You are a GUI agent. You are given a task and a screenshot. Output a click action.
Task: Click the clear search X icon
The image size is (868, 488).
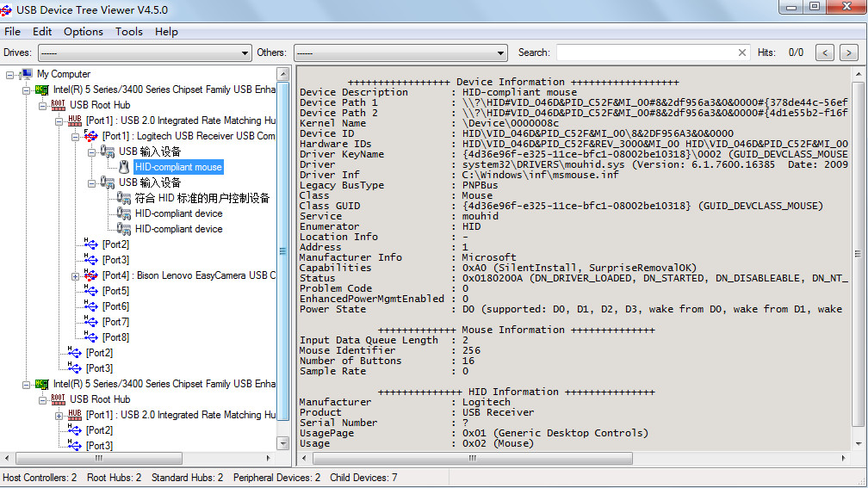coord(742,53)
